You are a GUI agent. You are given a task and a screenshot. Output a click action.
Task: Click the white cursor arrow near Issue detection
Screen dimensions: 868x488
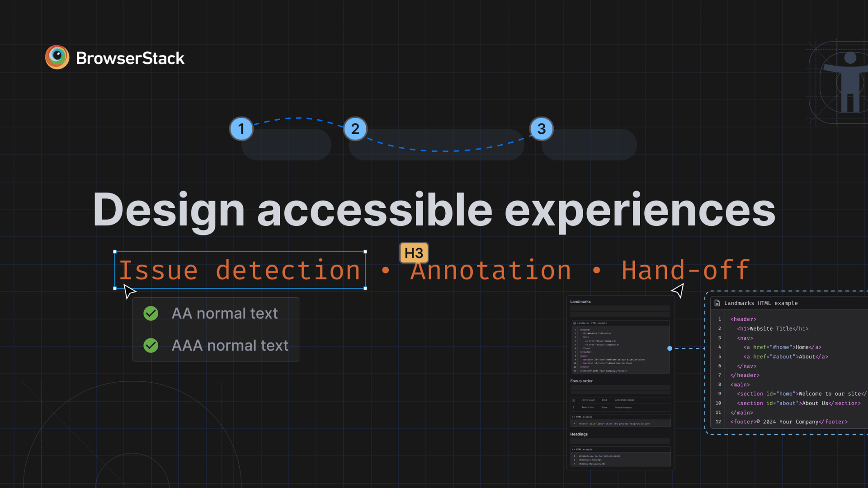[x=129, y=291]
